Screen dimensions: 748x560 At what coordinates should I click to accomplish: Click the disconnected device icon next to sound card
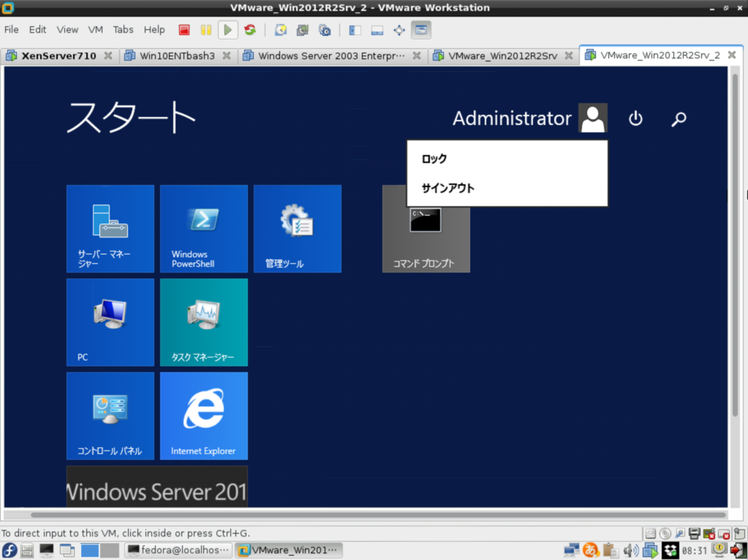tap(724, 533)
